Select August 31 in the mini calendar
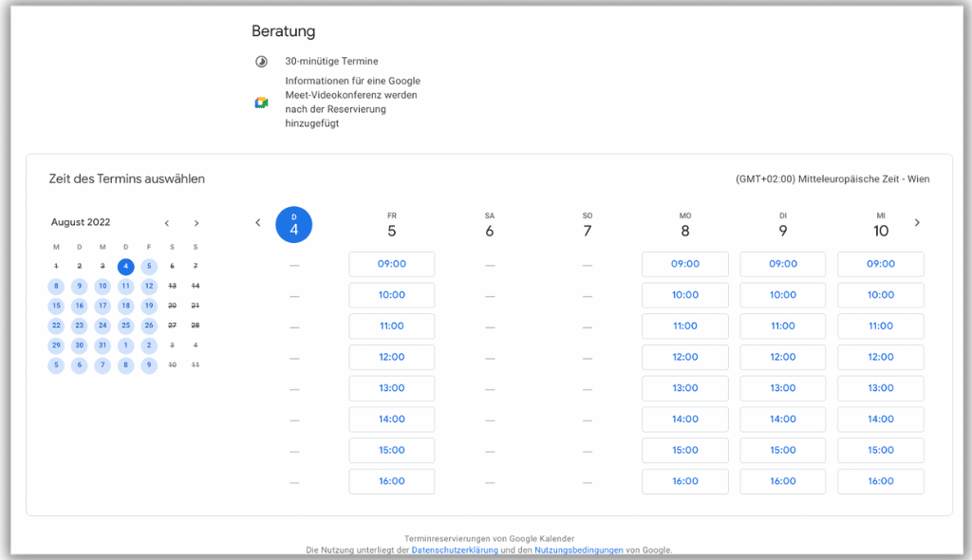This screenshot has height=560, width=972. click(x=102, y=344)
